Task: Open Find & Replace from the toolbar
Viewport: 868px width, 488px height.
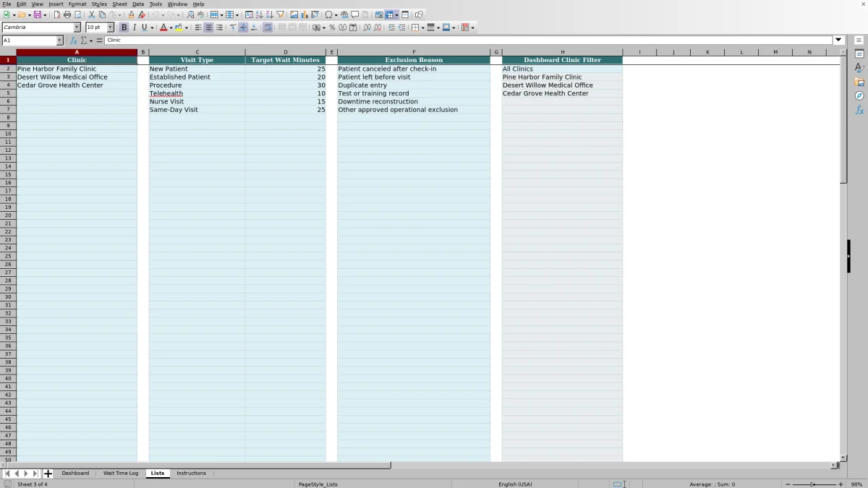Action: click(x=191, y=14)
